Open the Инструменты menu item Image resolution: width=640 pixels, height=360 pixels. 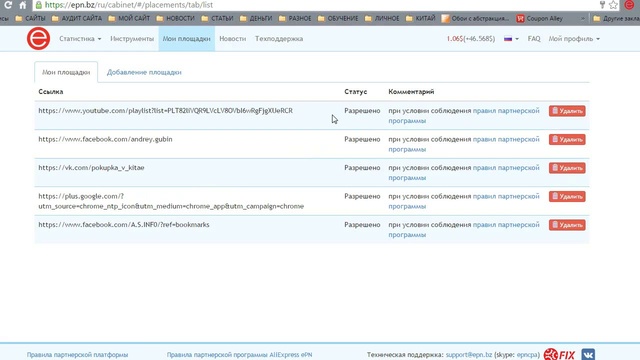coord(132,39)
